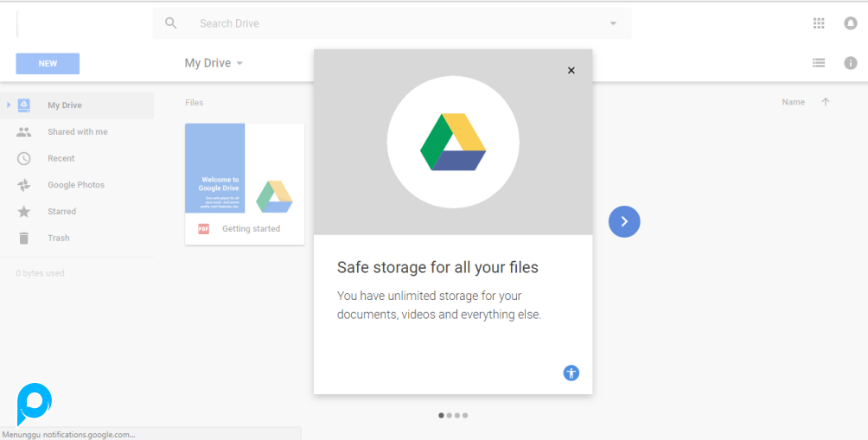Click the search magnifier icon
868x440 pixels.
pyautogui.click(x=171, y=23)
